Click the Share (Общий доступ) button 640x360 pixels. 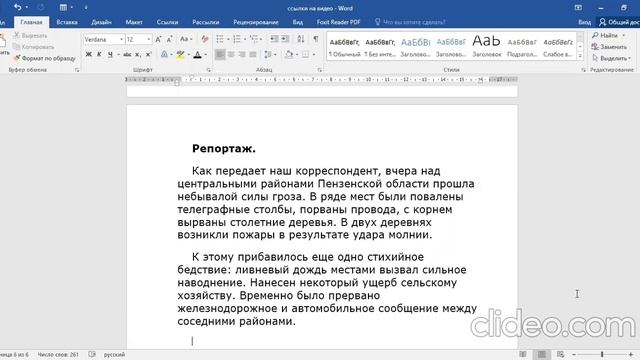tap(618, 22)
